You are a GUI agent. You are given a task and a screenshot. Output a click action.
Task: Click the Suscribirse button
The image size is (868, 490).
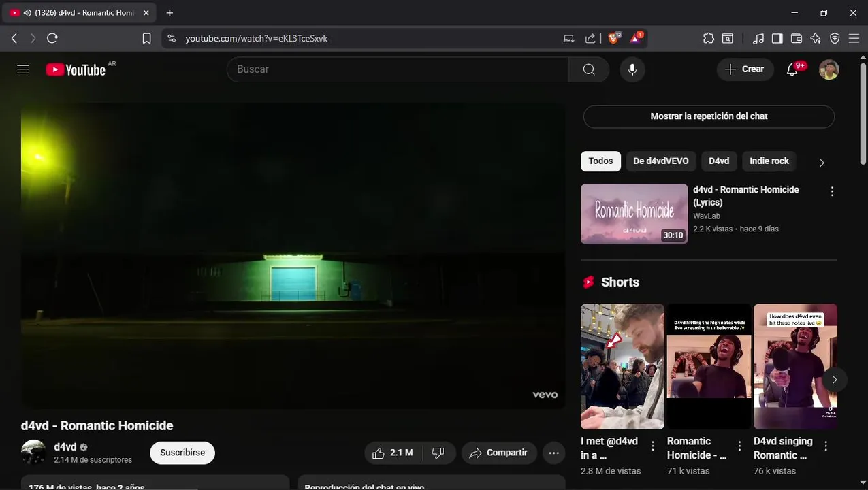point(182,453)
